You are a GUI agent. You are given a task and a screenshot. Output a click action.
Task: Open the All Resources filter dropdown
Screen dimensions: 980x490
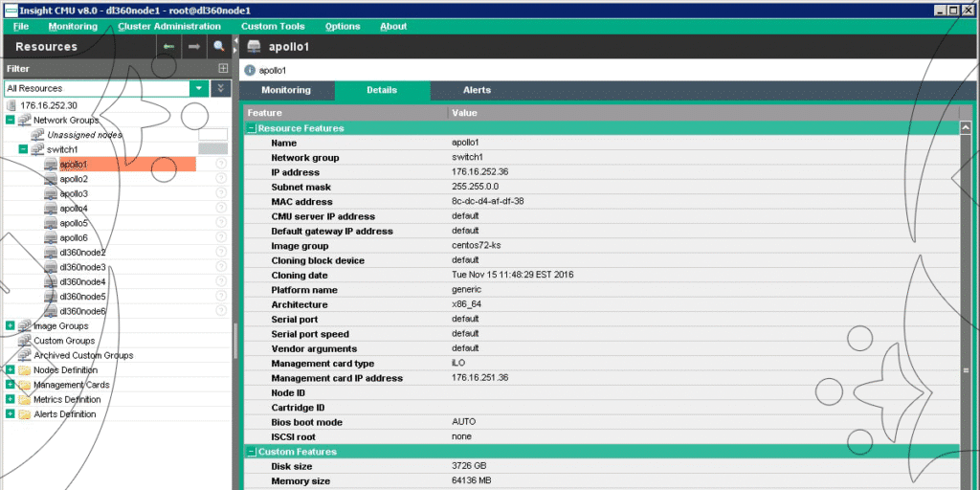[x=199, y=88]
